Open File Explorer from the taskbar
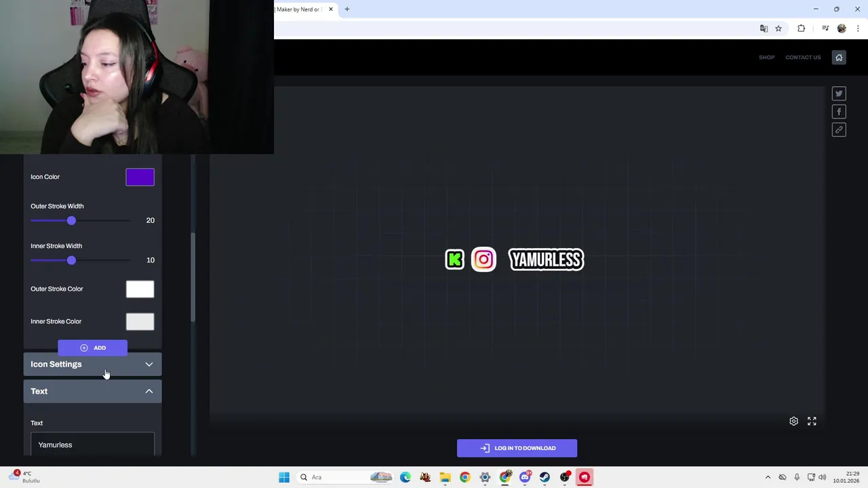The image size is (868, 488). [x=445, y=477]
